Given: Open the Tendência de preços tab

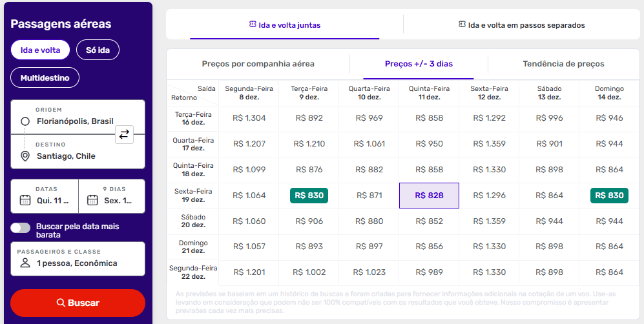Looking at the screenshot, I should click(x=563, y=64).
